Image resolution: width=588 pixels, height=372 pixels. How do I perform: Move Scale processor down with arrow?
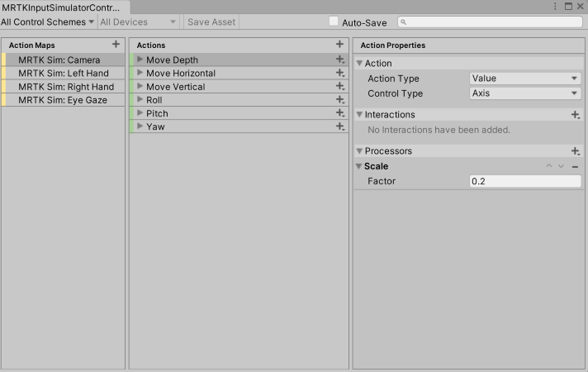click(x=561, y=166)
